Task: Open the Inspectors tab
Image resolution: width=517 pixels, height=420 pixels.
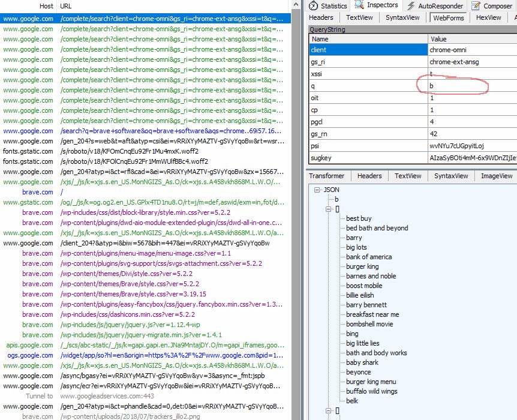Action: [377, 5]
